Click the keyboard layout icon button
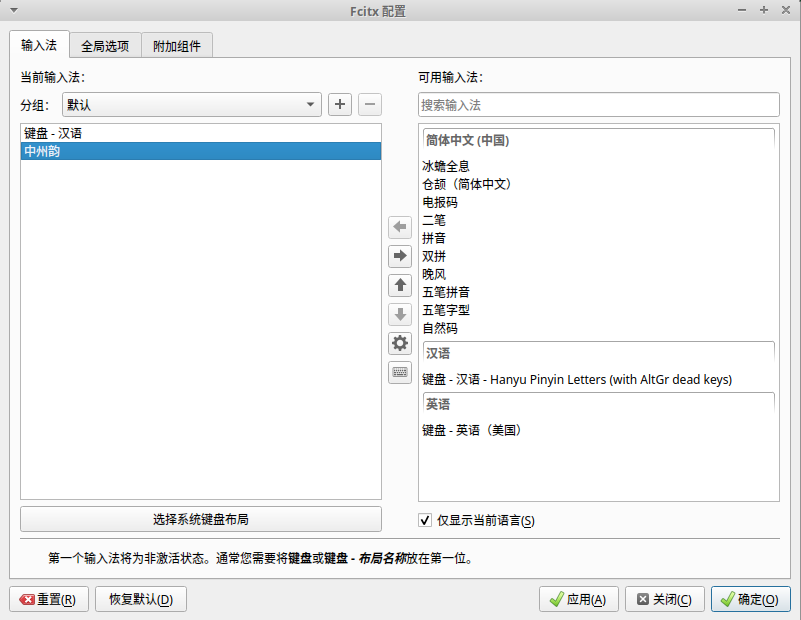The width and height of the screenshot is (801, 620). pos(400,372)
